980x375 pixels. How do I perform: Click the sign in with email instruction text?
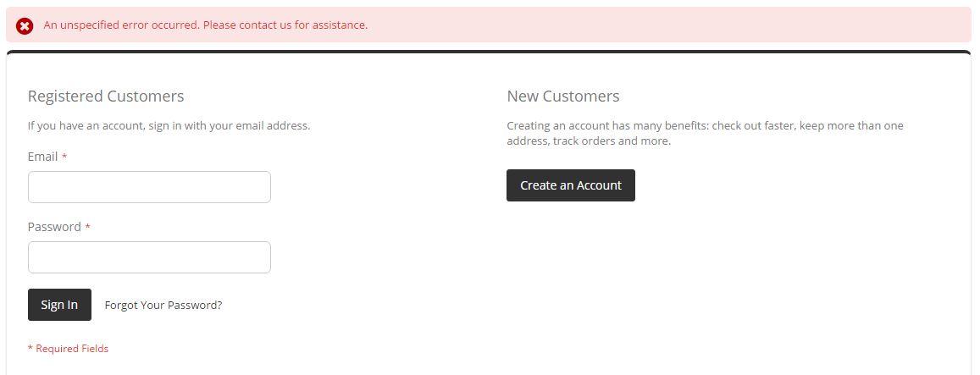pyautogui.click(x=169, y=126)
